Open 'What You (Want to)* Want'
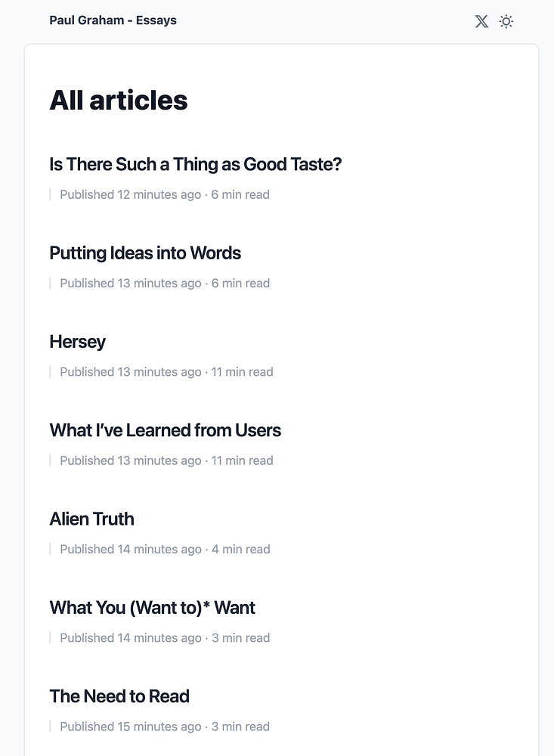Viewport: 554px width, 756px height. pyautogui.click(x=152, y=607)
